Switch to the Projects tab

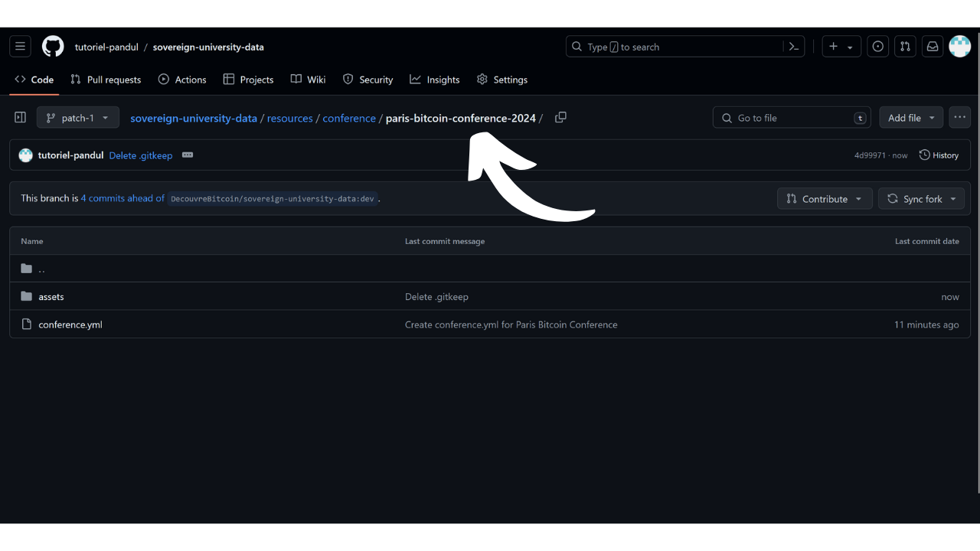click(248, 80)
